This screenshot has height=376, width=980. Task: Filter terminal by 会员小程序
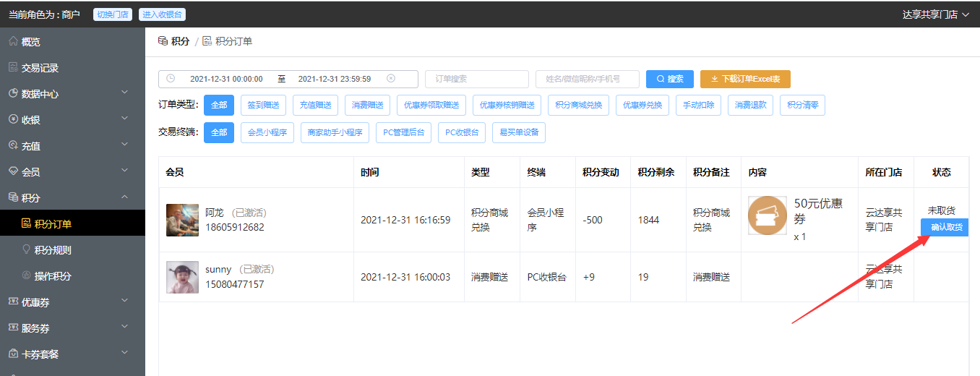267,132
